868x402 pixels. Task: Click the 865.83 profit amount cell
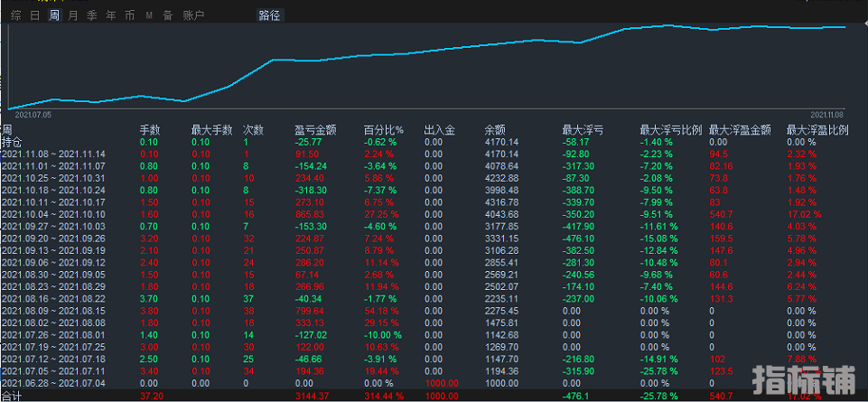click(310, 214)
